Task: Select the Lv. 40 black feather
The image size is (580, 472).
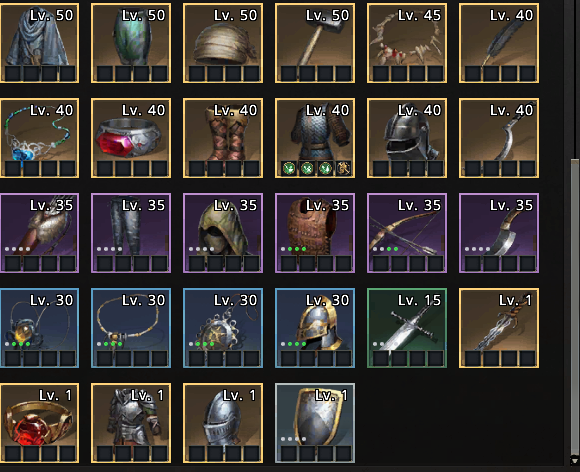Action: click(499, 43)
